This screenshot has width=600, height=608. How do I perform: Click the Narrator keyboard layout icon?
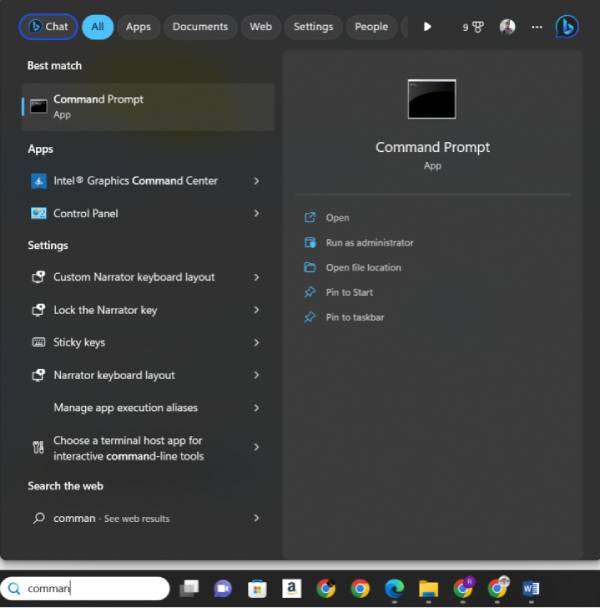(x=38, y=375)
